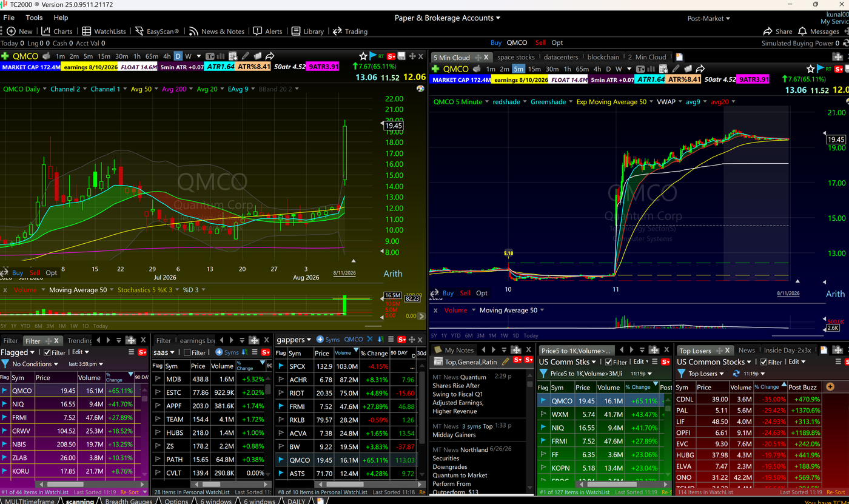The height and width of the screenshot is (504, 849).
Task: Click the refresh icon in Top Losers panel
Action: 736,374
